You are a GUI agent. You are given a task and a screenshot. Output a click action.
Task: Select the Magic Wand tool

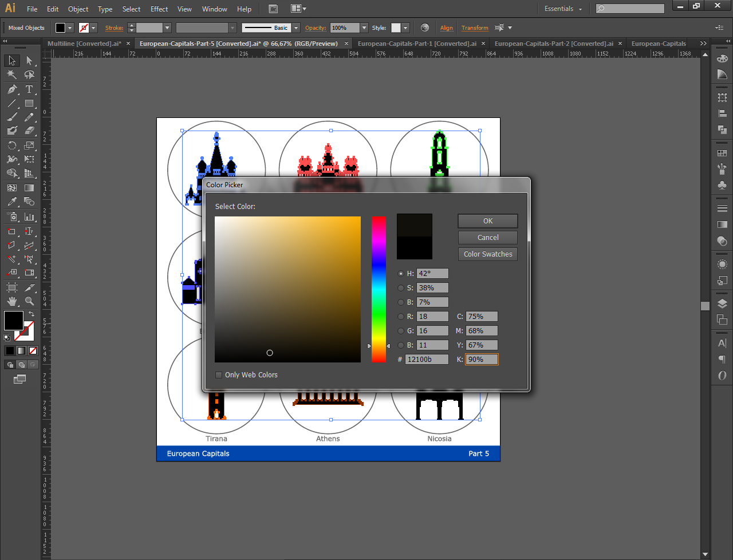[x=11, y=74]
